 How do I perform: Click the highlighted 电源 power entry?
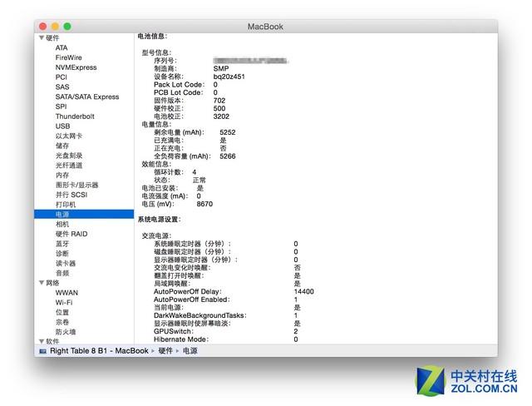(84, 214)
